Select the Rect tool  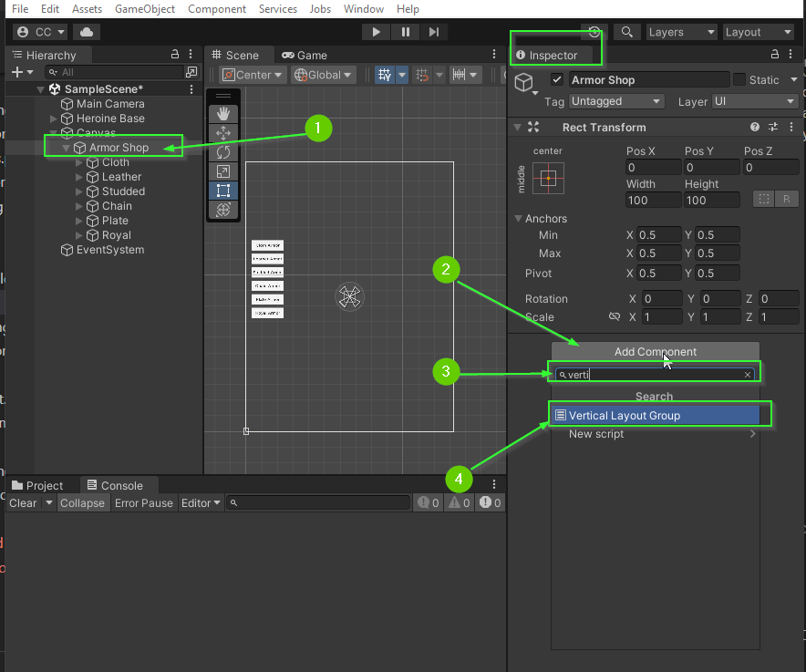(x=221, y=190)
